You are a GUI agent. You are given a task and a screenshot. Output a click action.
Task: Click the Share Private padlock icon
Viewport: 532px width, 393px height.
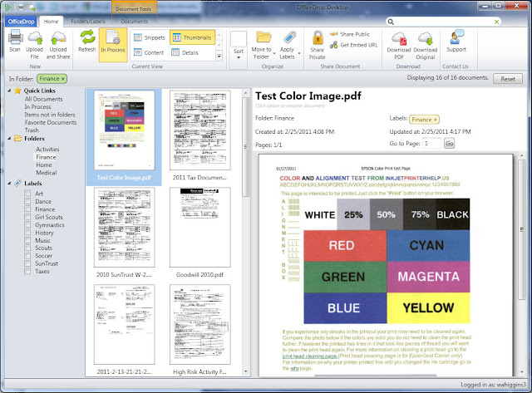click(318, 37)
